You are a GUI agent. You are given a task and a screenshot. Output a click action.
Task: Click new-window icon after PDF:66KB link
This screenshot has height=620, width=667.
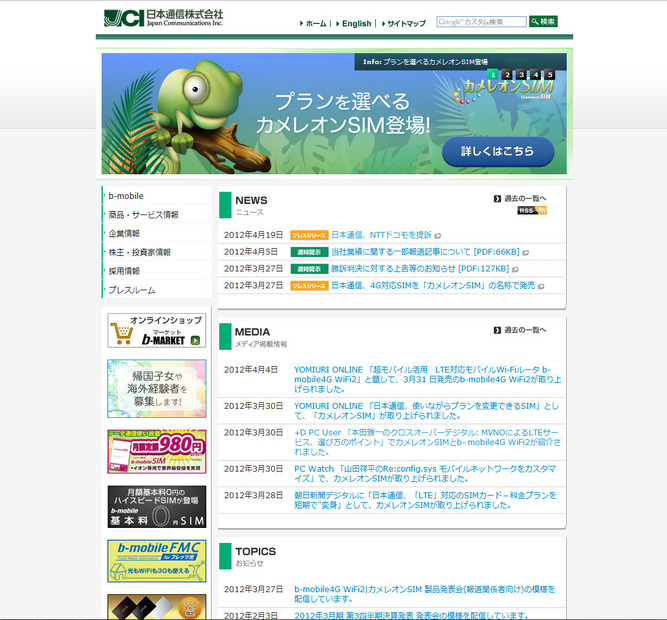[526, 253]
